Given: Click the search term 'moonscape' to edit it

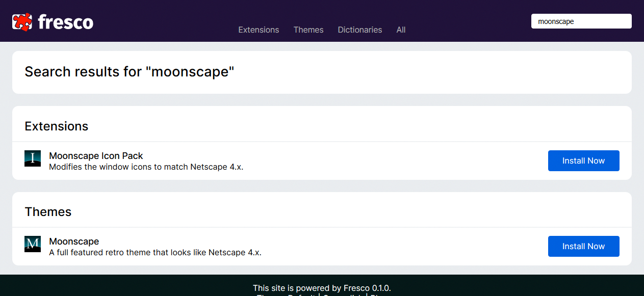Looking at the screenshot, I should (x=556, y=21).
